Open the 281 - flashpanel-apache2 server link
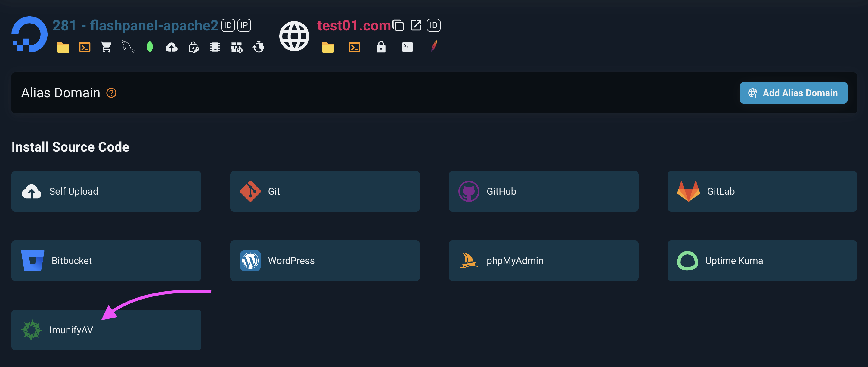868x367 pixels. (x=135, y=26)
